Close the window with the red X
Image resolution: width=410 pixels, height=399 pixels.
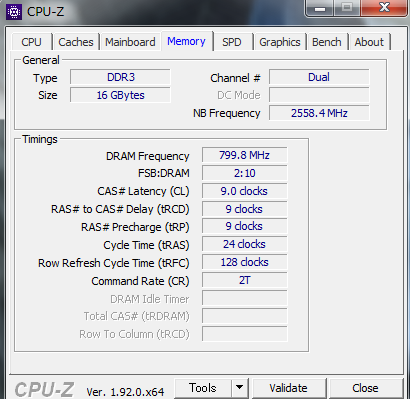coord(385,8)
